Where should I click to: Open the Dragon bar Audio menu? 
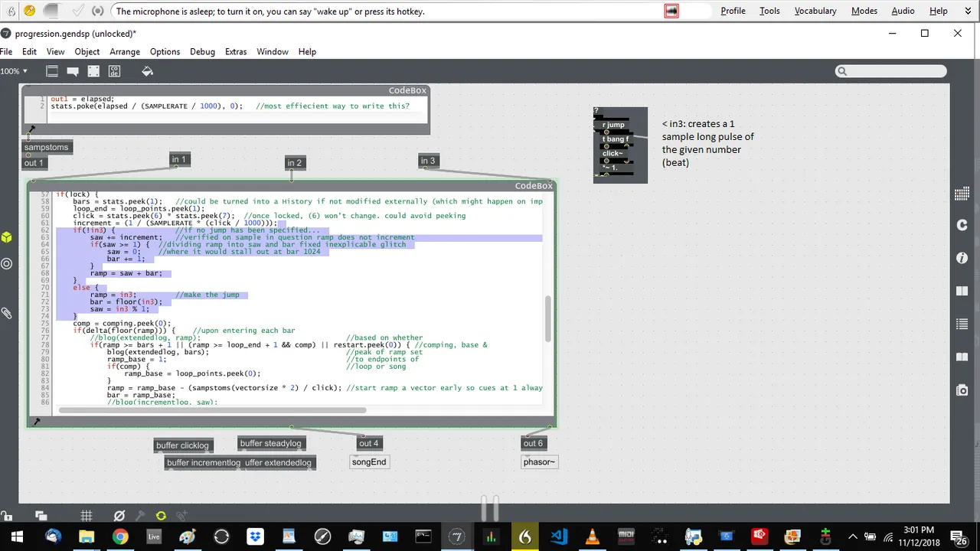click(x=903, y=11)
